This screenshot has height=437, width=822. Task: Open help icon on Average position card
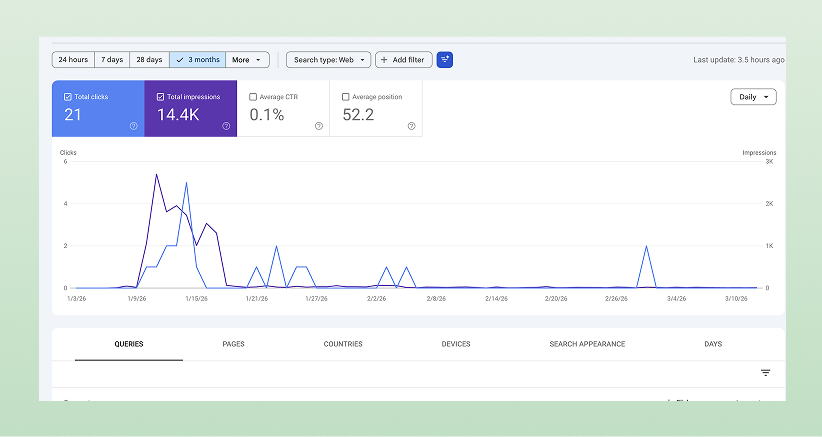pos(411,126)
